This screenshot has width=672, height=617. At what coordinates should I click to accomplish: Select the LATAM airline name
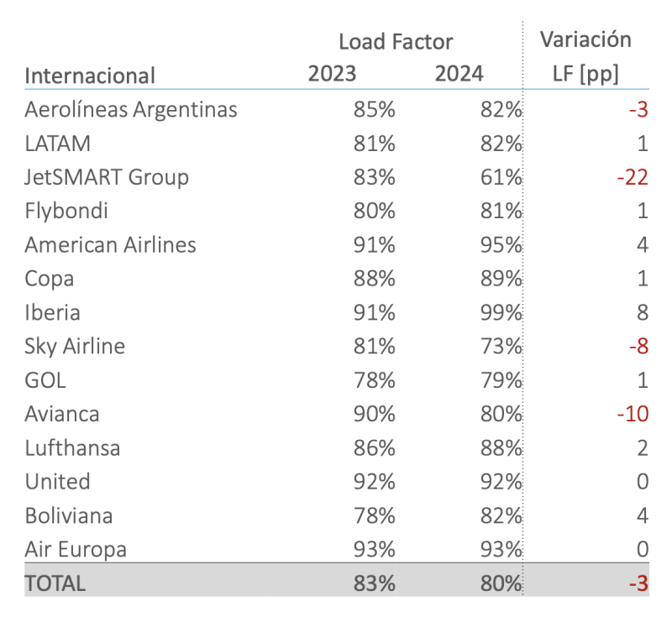click(x=58, y=144)
